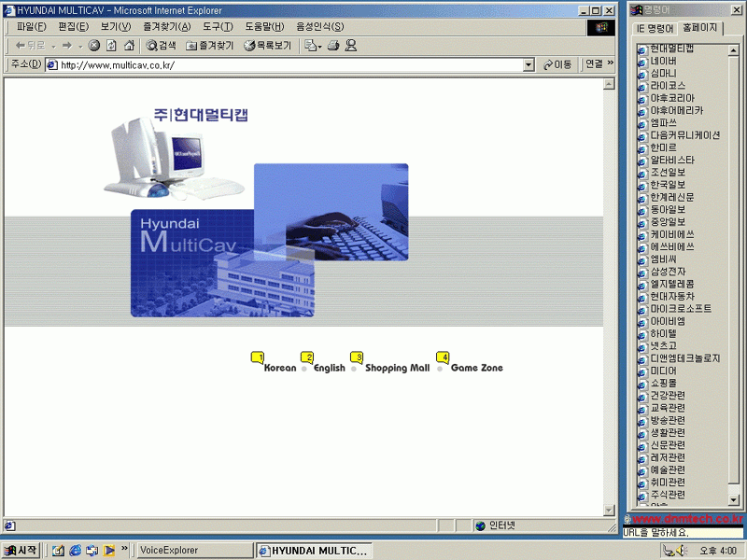747x560 pixels.
Task: Select 삼성전자 in the homepage list
Action: coord(668,272)
